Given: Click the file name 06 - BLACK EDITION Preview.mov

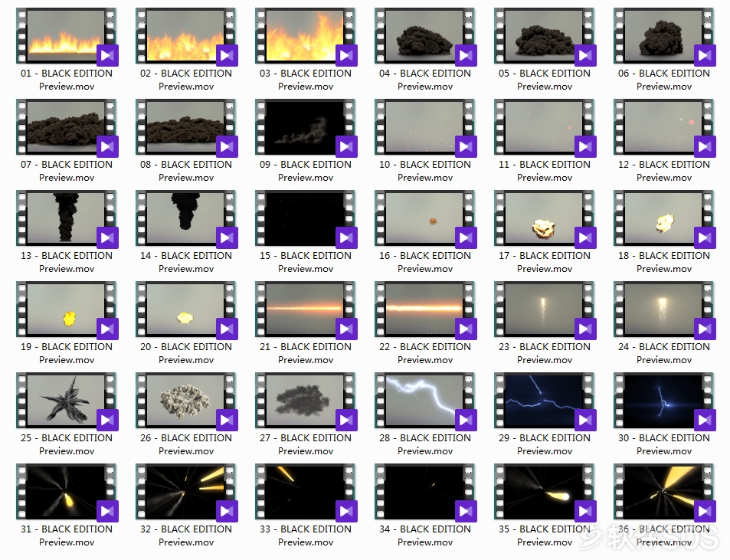Looking at the screenshot, I should click(664, 80).
